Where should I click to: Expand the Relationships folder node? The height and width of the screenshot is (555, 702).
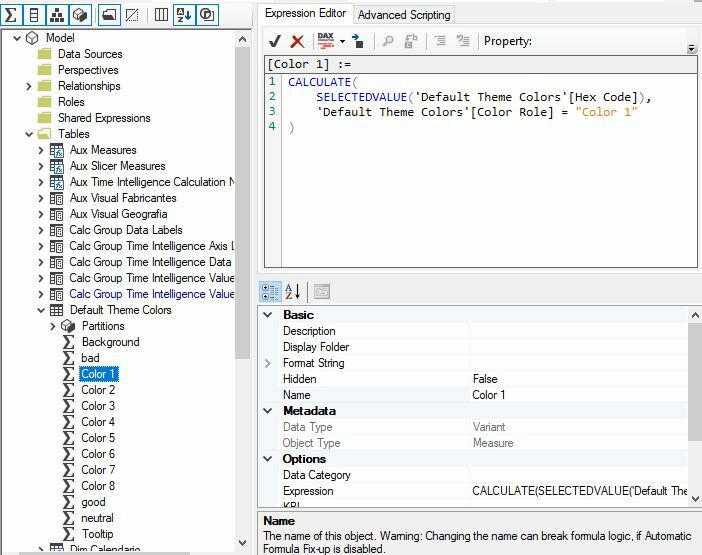click(29, 86)
